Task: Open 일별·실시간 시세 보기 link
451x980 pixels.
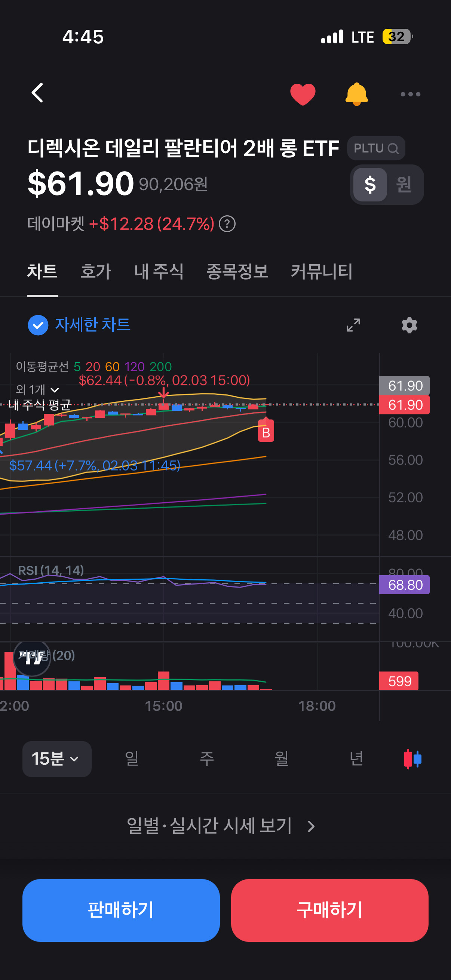Action: click(221, 826)
